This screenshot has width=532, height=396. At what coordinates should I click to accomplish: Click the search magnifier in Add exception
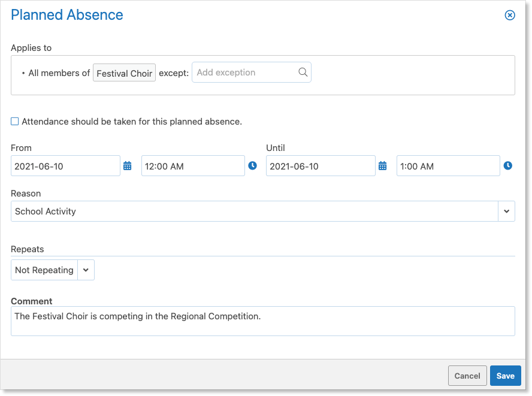point(303,72)
